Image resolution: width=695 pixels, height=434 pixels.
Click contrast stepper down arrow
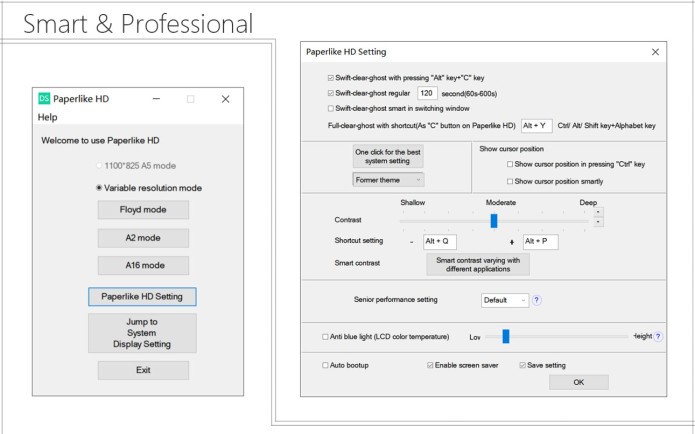point(598,222)
